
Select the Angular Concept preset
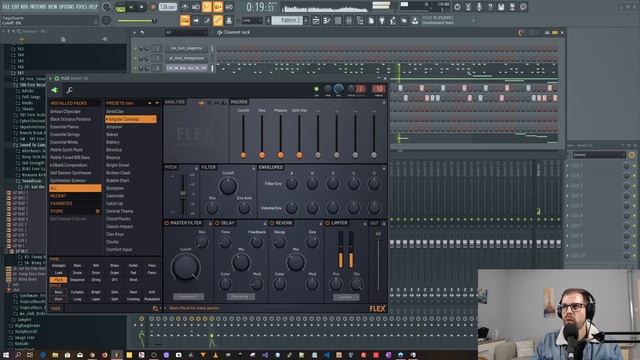tap(131, 119)
